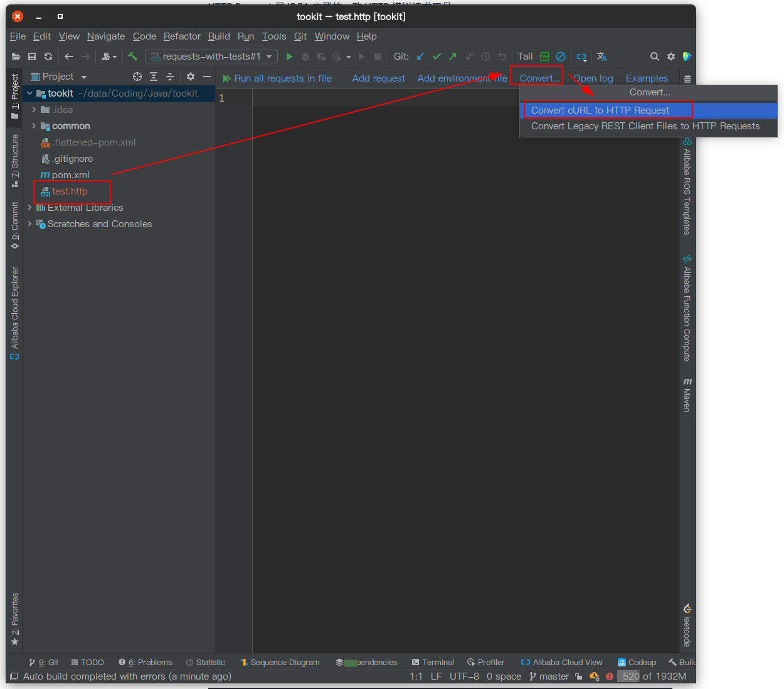Open Search Everywhere magnifier icon
The height and width of the screenshot is (689, 784).
click(x=655, y=56)
